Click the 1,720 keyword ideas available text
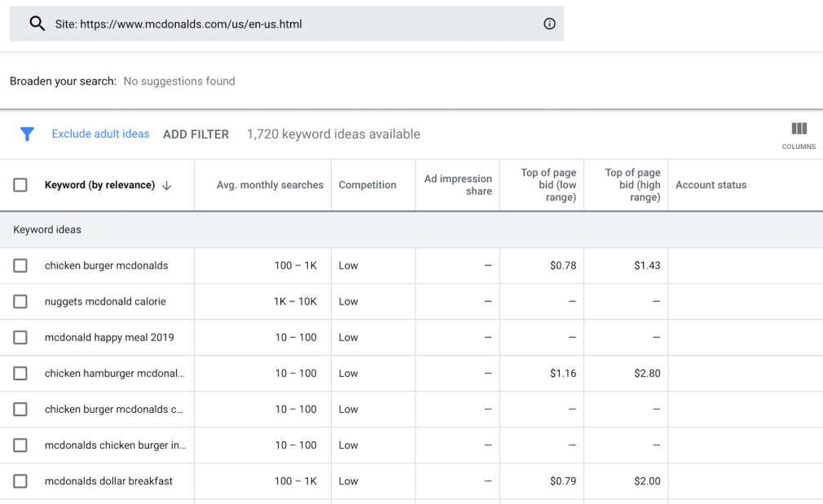Viewport: 823px width, 504px height. point(333,134)
